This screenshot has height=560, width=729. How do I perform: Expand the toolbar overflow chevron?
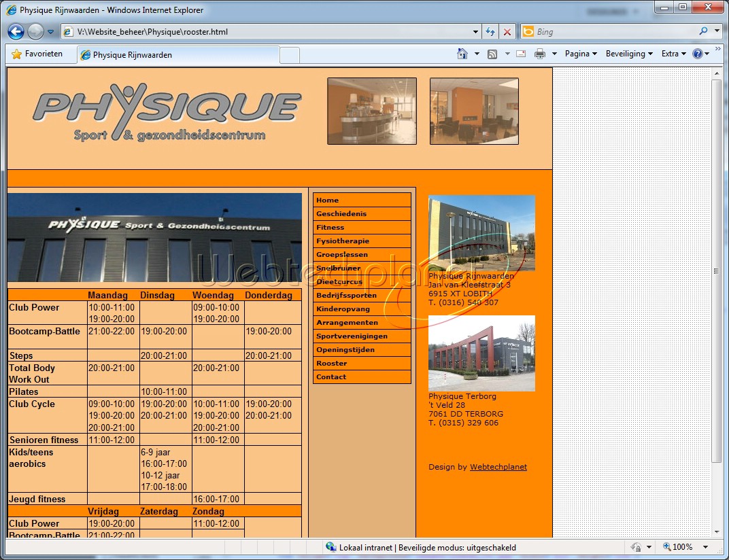718,49
